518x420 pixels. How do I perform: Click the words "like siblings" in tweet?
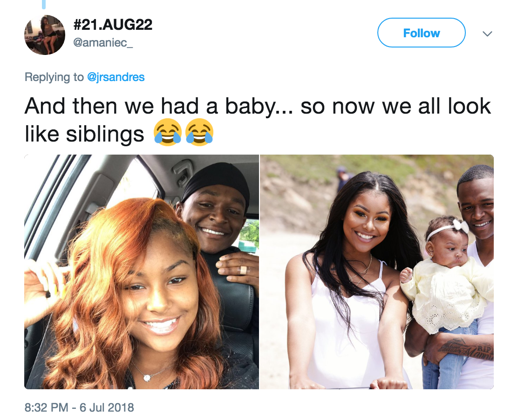coord(85,134)
